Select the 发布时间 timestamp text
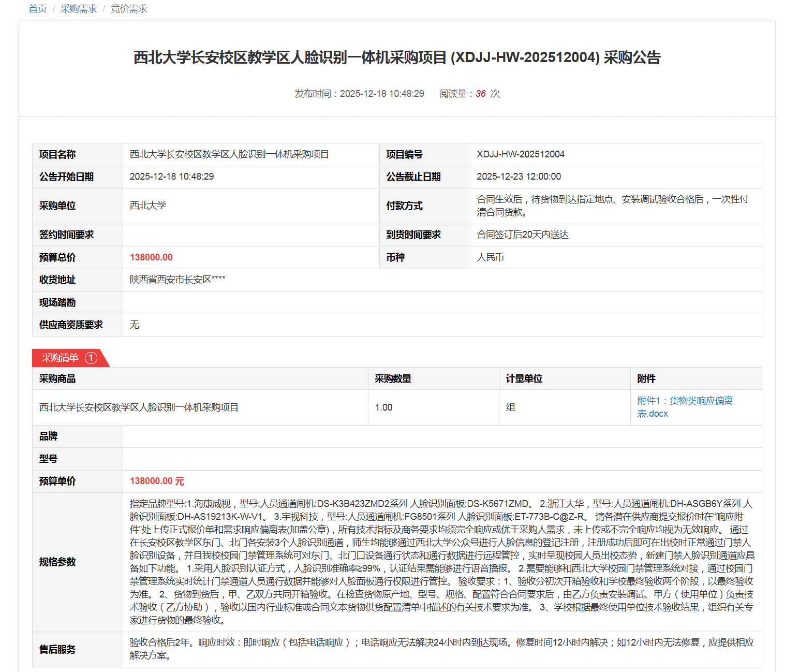The image size is (799, 672). pyautogui.click(x=359, y=94)
